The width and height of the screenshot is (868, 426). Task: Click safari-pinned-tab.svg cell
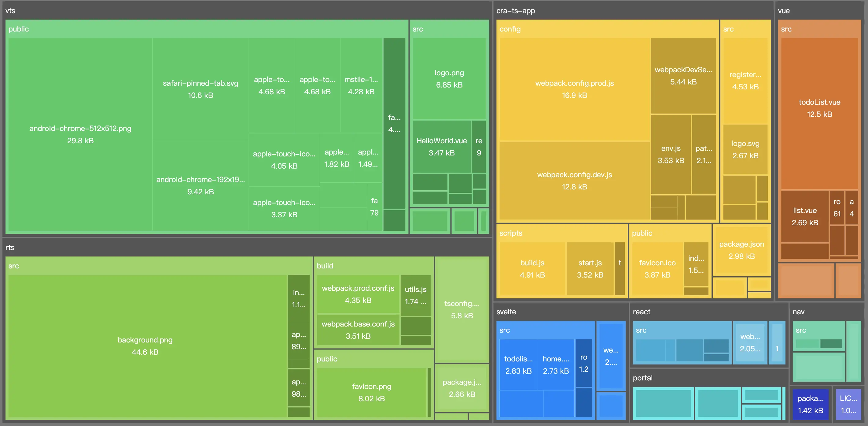point(200,89)
